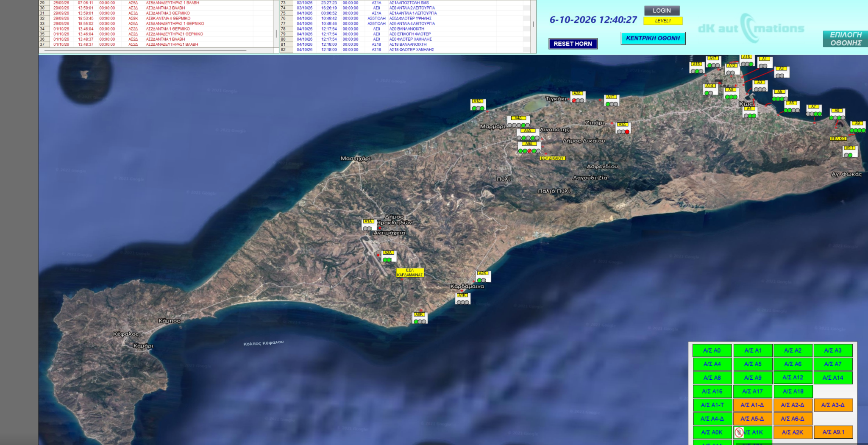Click the ΕΕΛ ΚΑΡΔΑΜΑΙΝΑΣ map label
Viewport: 868px width, 445px height.
[410, 273]
